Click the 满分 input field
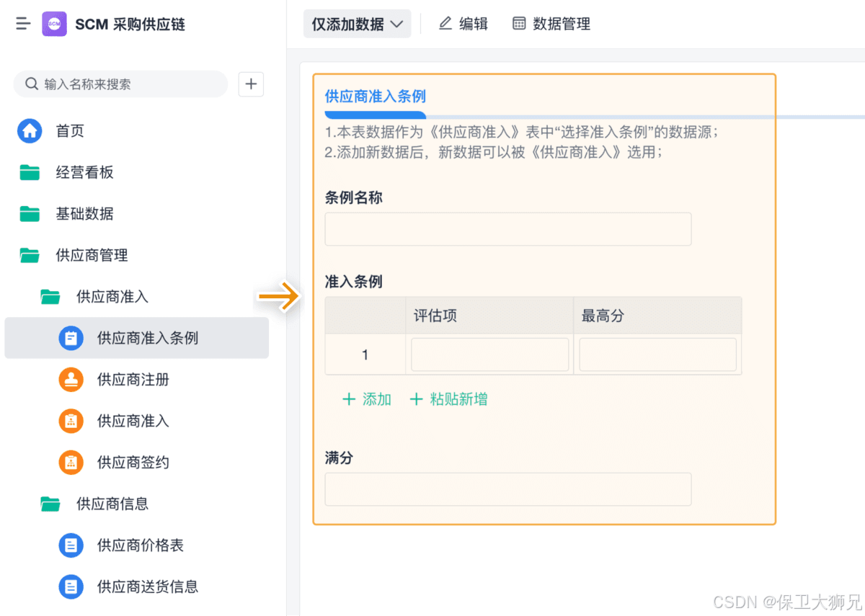Viewport: 865px width, 616px height. (x=508, y=489)
